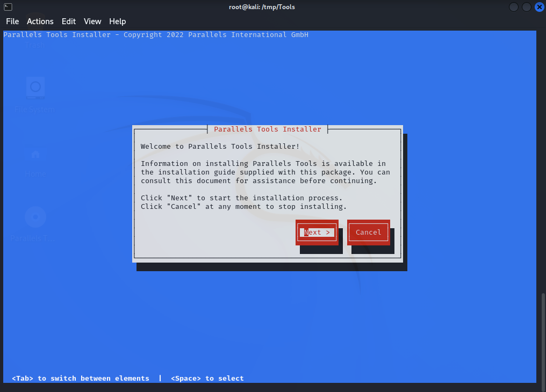Open the View menu
Screen dimensions: 546x392
92,21
